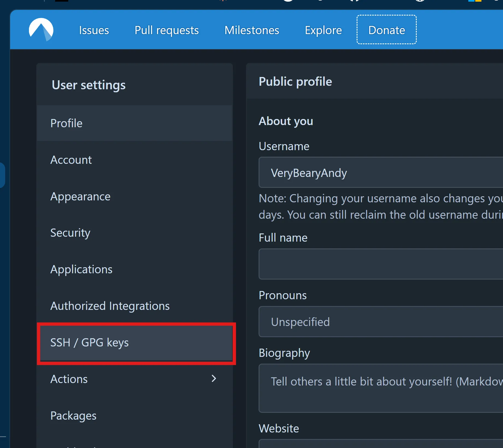Image resolution: width=503 pixels, height=448 pixels.
Task: Go to Security settings
Action: click(135, 233)
